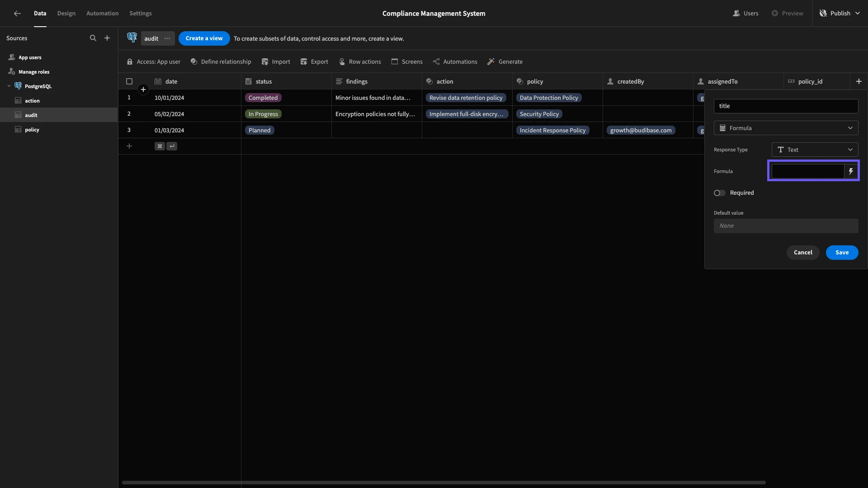868x488 pixels.
Task: Click the Planned status tag
Action: [259, 130]
